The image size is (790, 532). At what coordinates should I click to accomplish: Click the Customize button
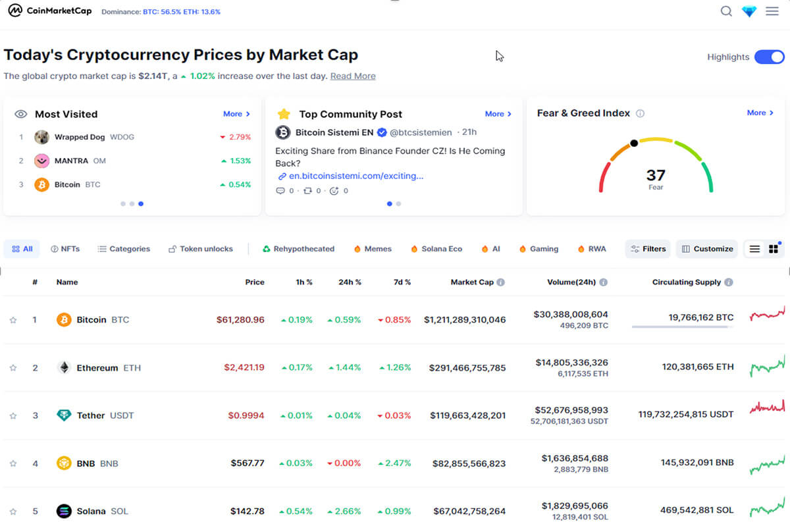(x=707, y=249)
